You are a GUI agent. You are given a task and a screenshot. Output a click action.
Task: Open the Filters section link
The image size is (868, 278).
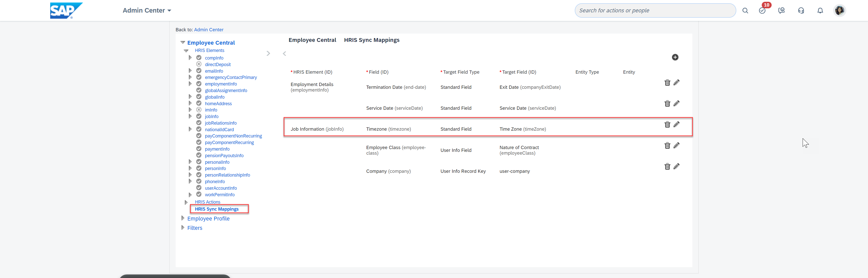195,228
